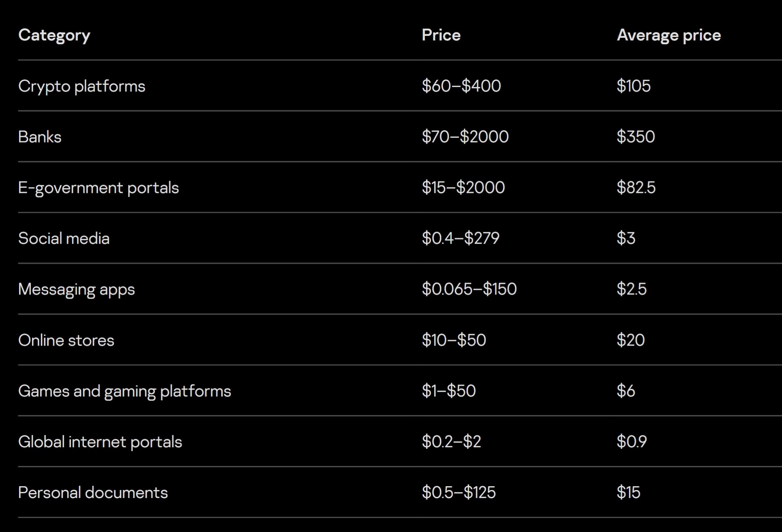782x532 pixels.
Task: Select the Crypto platforms row label
Action: pos(82,86)
